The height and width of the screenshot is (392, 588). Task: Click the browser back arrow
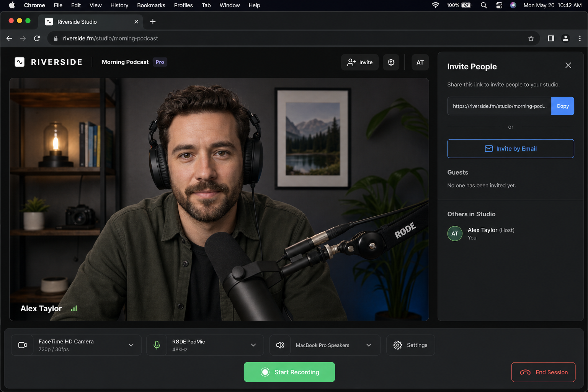(9, 38)
